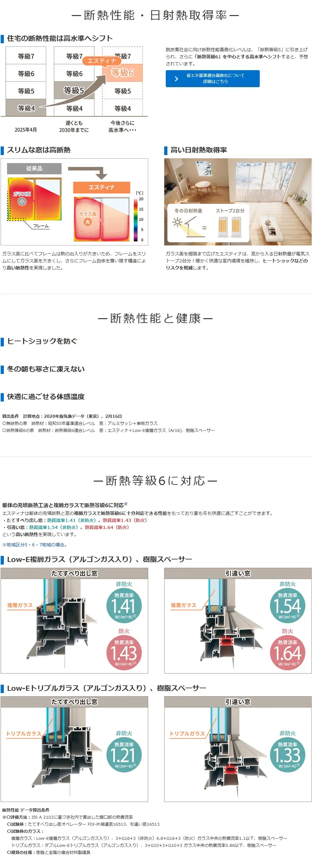
Task: Click the エスティナ thermal window image
Action: [102, 219]
